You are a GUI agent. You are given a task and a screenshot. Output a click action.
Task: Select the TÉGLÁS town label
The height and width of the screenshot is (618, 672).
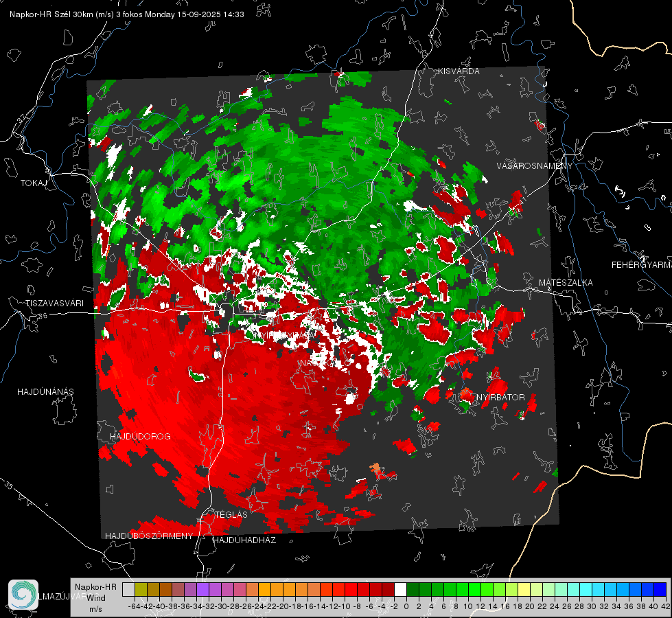(231, 514)
